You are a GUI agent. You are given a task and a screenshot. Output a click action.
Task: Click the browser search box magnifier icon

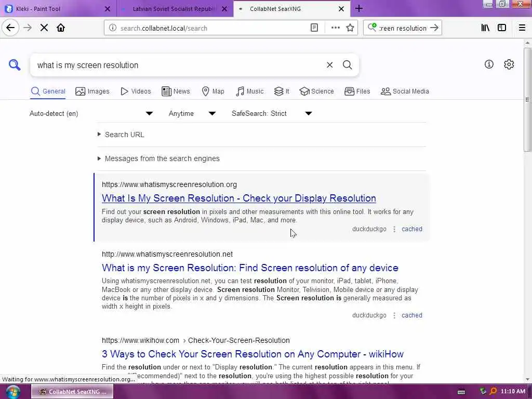click(x=372, y=28)
